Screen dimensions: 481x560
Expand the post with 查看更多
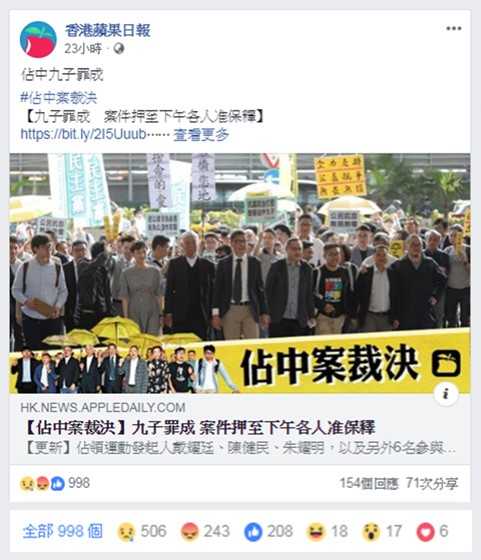(x=201, y=135)
